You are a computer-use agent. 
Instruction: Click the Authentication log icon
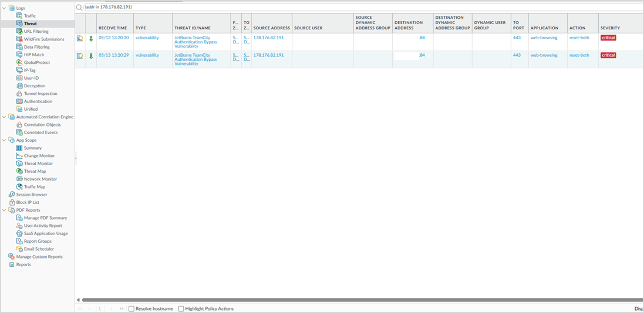[19, 101]
